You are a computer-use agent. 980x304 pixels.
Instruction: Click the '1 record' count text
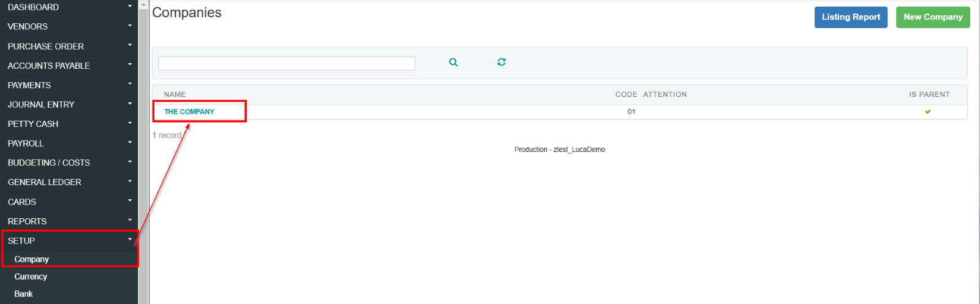[167, 135]
